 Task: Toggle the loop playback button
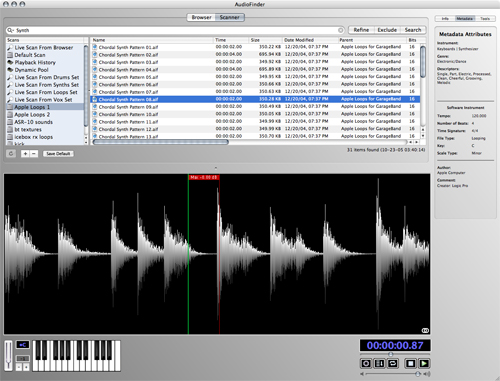[393, 363]
